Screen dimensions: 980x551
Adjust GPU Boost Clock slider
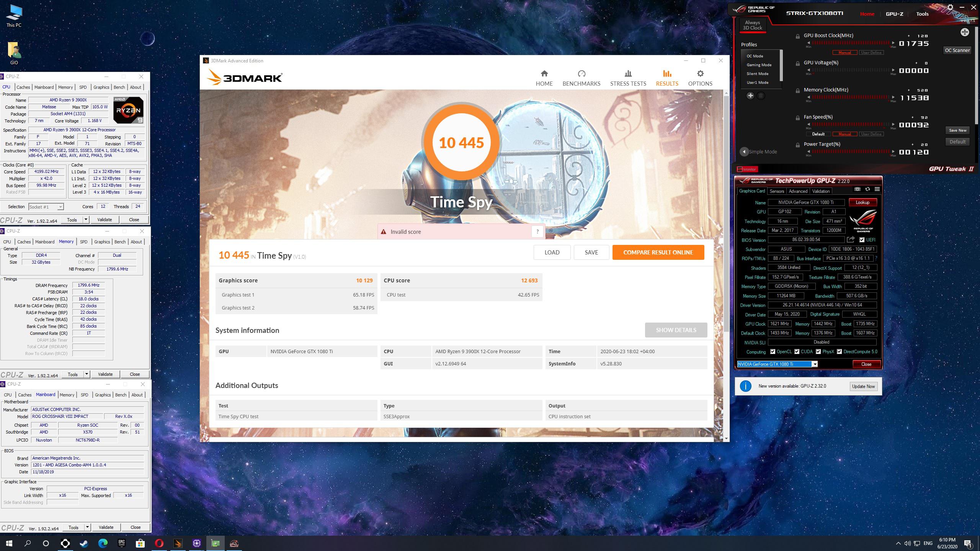[x=851, y=43]
